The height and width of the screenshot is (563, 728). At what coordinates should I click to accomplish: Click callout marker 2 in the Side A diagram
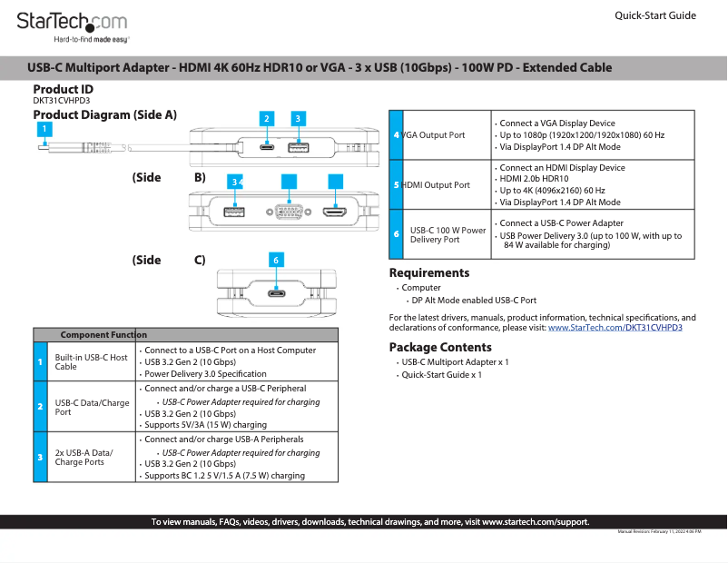click(266, 119)
